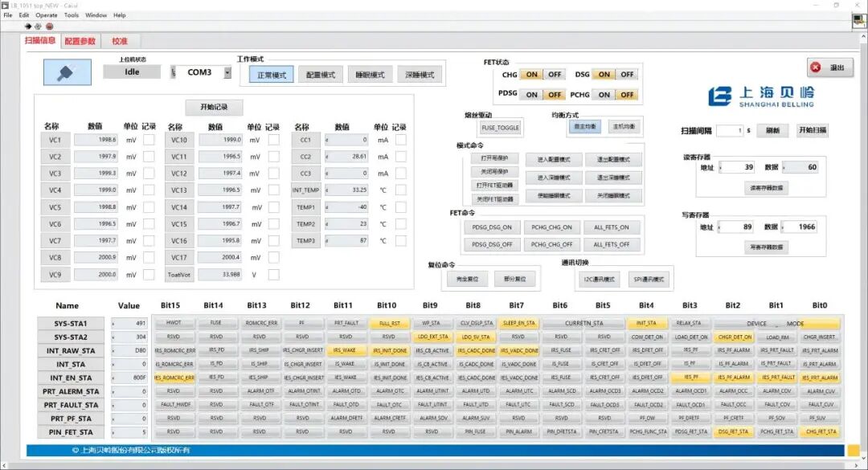Click the LabVIEW window icon in the title bar

tap(5, 5)
